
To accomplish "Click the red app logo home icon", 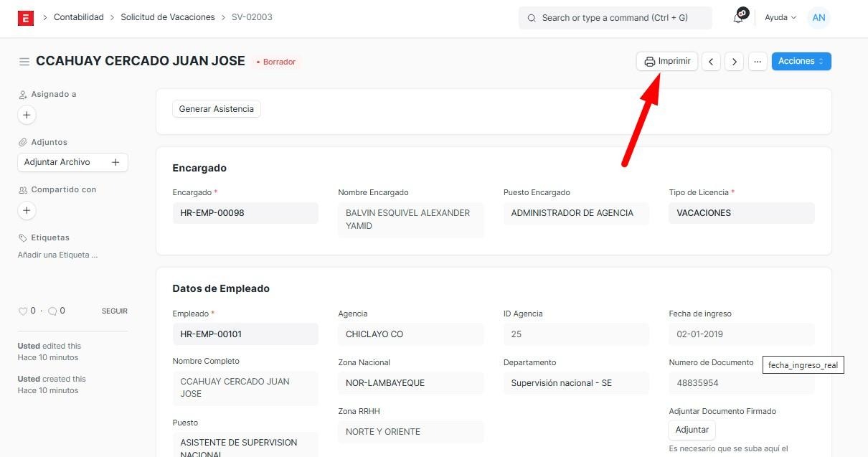I will tap(26, 18).
